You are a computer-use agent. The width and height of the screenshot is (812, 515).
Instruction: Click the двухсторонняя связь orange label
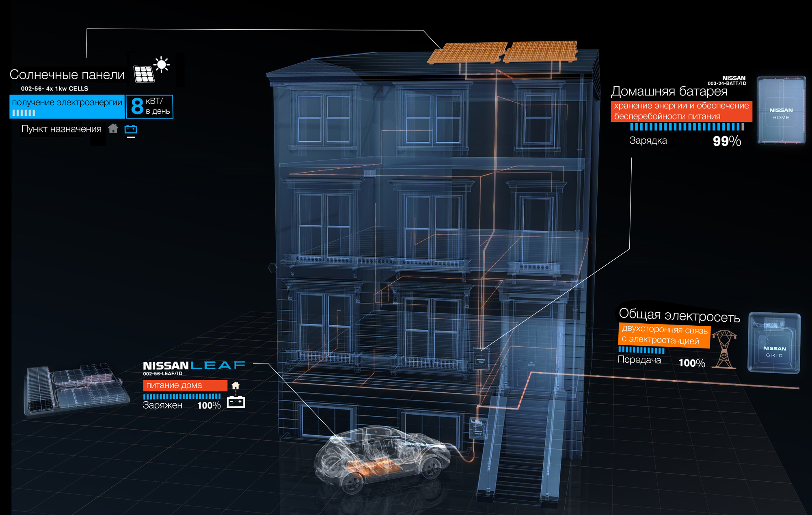664,335
